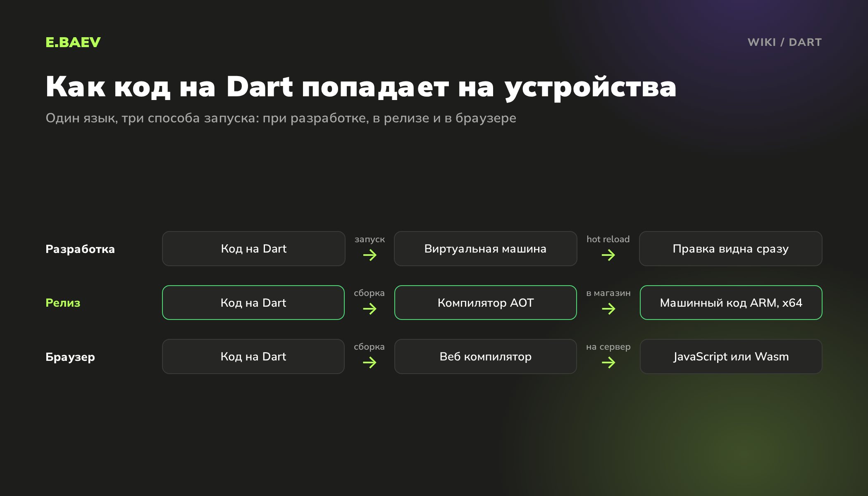Click the "hot reload" step label
Viewport: 868px width, 496px height.
pos(608,239)
